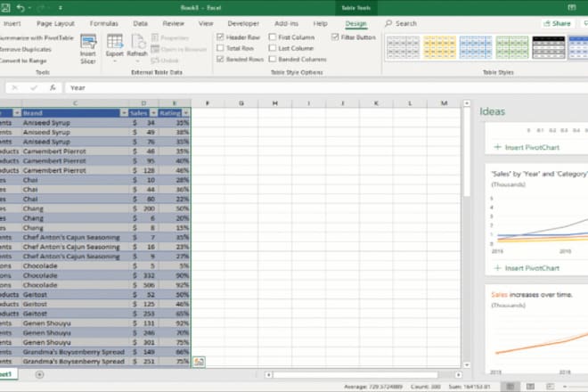Expand the Refresh dropdown arrow

(137, 61)
